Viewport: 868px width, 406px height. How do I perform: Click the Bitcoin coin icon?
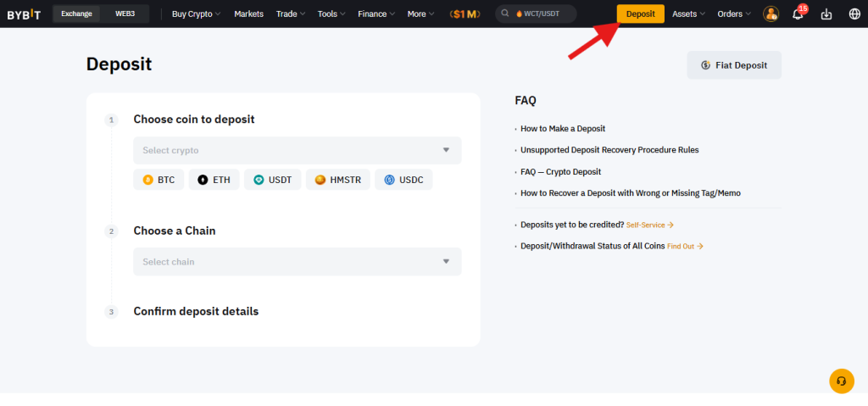tap(147, 180)
